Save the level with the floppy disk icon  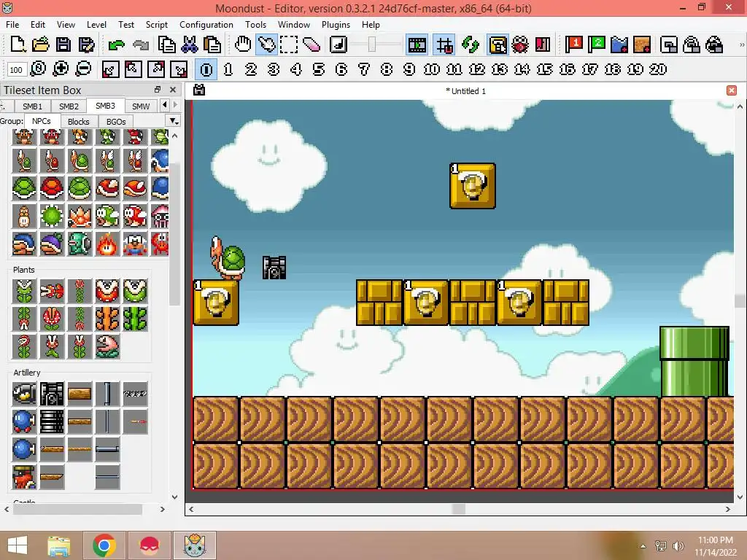pyautogui.click(x=63, y=44)
